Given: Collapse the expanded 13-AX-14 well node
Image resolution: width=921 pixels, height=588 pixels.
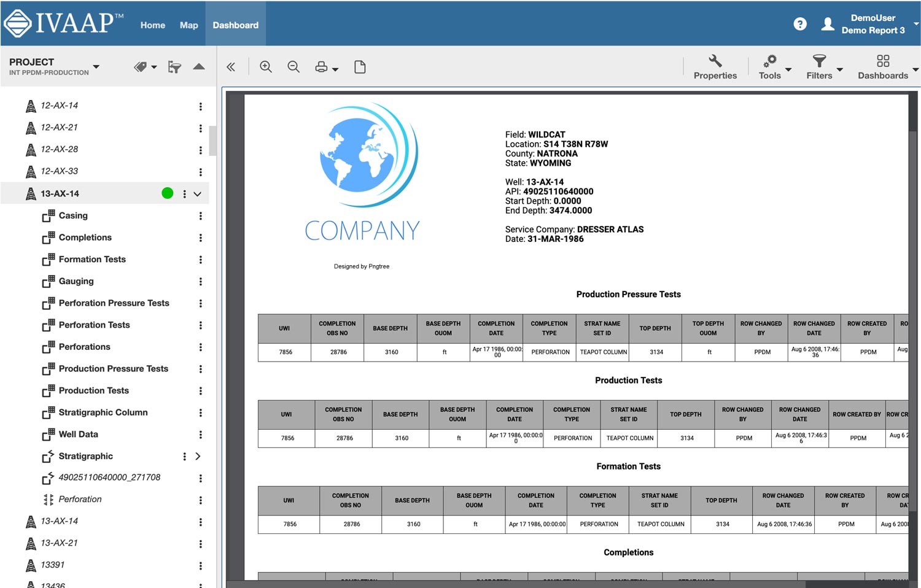Looking at the screenshot, I should tap(198, 194).
